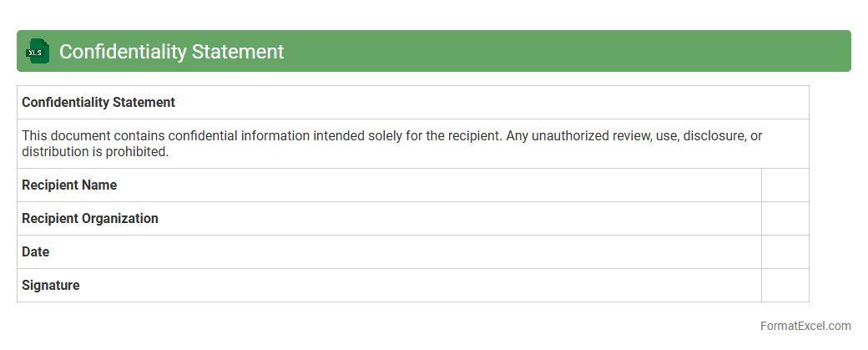Click the green XLS file icon

[x=38, y=52]
